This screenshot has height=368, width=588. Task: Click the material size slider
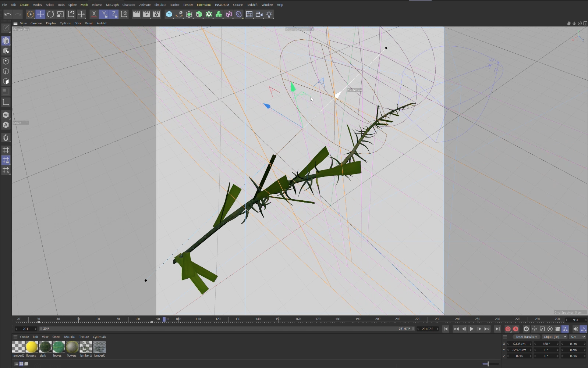[x=488, y=364]
